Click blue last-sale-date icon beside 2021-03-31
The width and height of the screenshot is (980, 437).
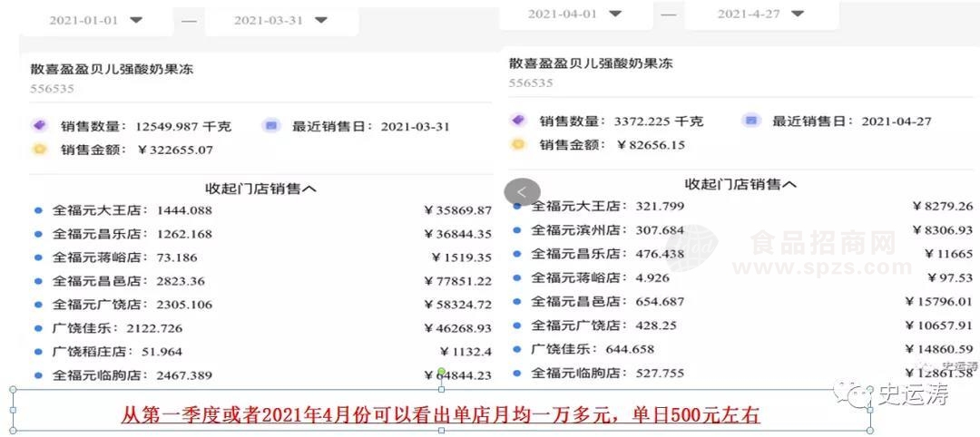270,126
